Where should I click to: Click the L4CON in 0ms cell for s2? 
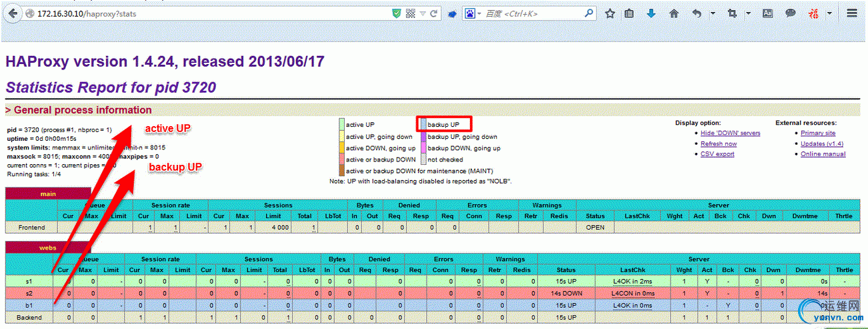click(x=633, y=292)
